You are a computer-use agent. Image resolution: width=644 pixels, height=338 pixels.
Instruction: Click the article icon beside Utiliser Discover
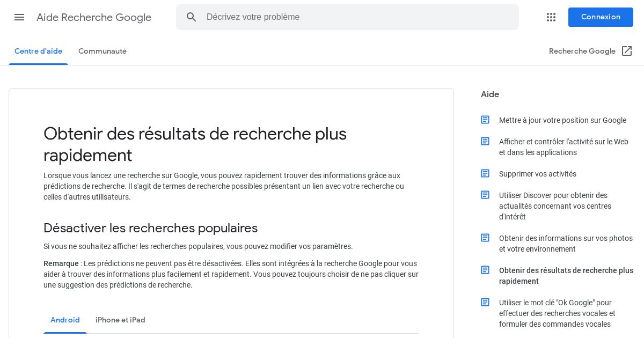tap(485, 195)
